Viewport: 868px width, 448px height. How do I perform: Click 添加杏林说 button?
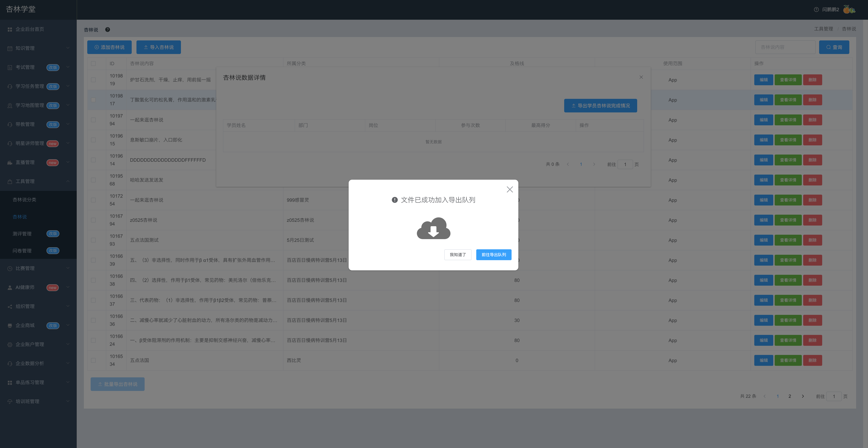(109, 47)
